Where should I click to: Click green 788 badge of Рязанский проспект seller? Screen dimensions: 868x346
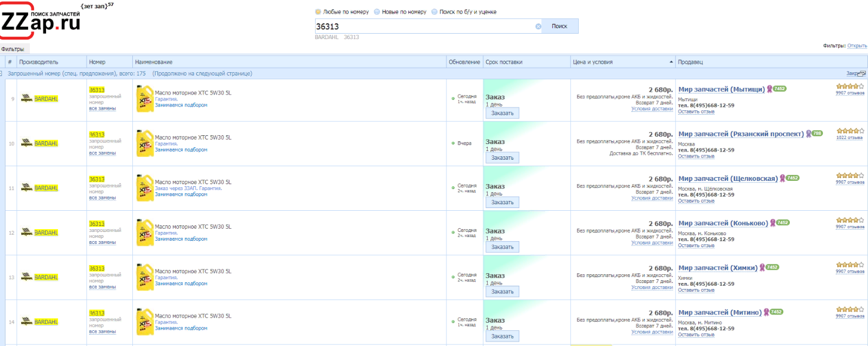pos(818,133)
